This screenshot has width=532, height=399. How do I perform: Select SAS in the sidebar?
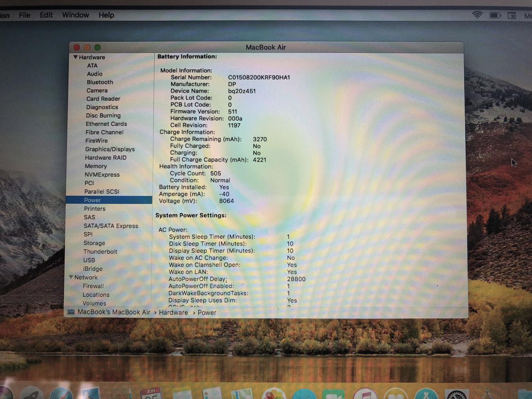pyautogui.click(x=89, y=217)
